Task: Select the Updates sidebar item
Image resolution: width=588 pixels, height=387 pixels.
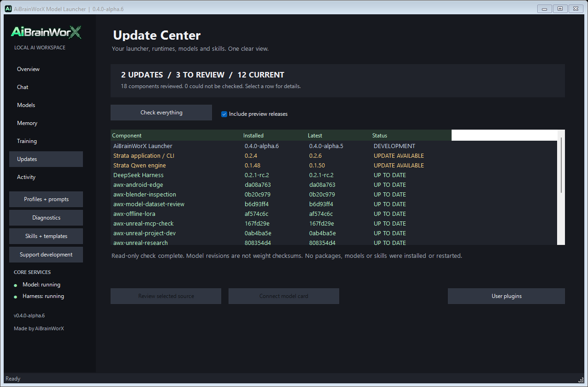Action: point(46,159)
